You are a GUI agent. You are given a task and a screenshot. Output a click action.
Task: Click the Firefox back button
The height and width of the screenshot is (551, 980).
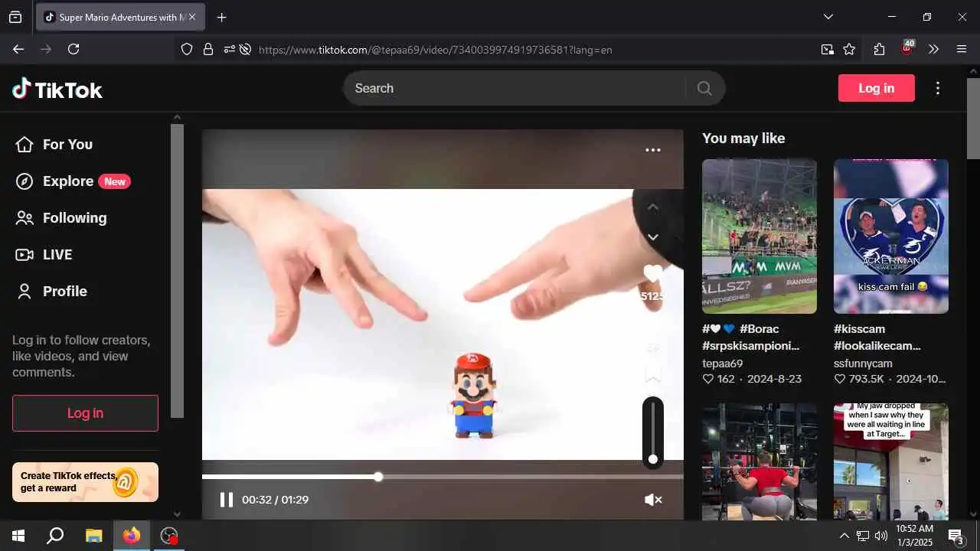pyautogui.click(x=18, y=49)
